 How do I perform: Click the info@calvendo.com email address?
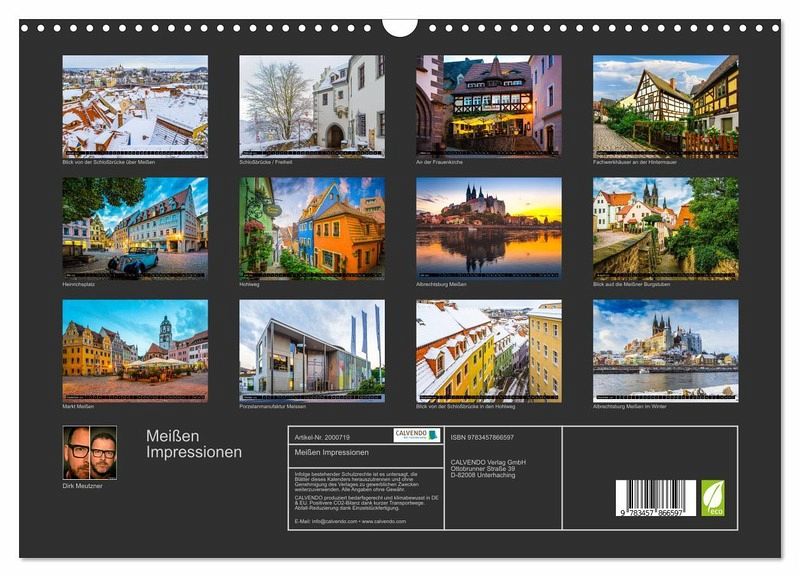(x=334, y=521)
